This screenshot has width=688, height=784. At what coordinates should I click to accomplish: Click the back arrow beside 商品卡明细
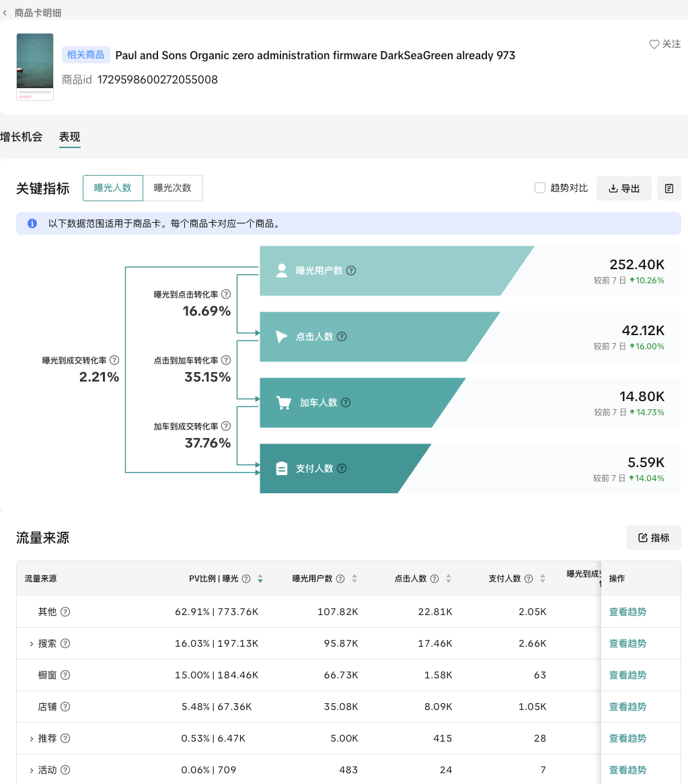tap(5, 13)
